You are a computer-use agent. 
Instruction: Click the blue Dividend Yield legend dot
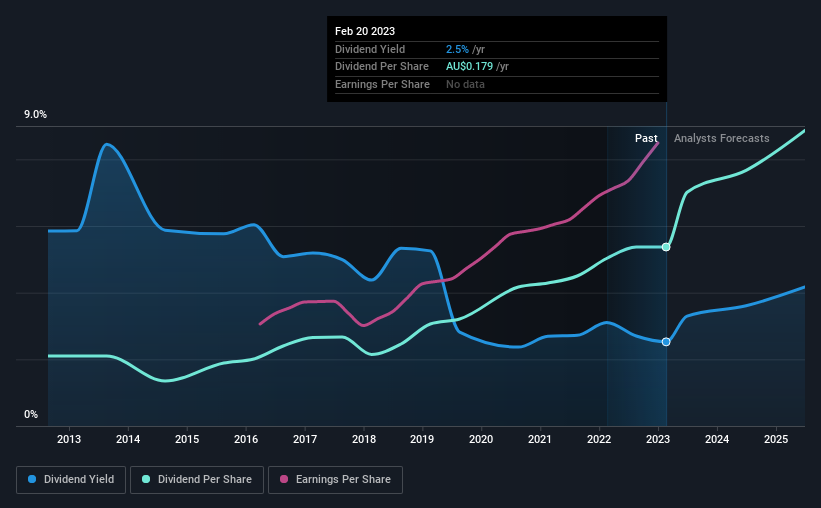tap(32, 479)
